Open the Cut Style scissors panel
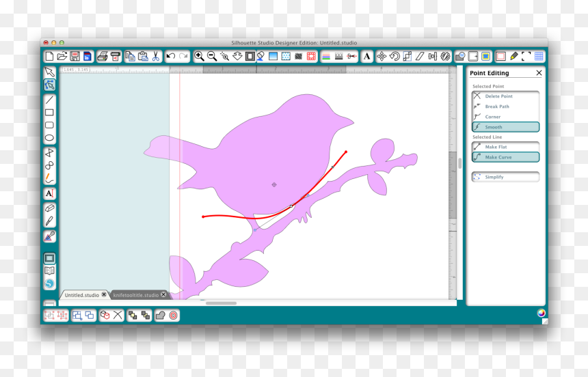This screenshot has height=377, width=588. pyautogui.click(x=351, y=57)
